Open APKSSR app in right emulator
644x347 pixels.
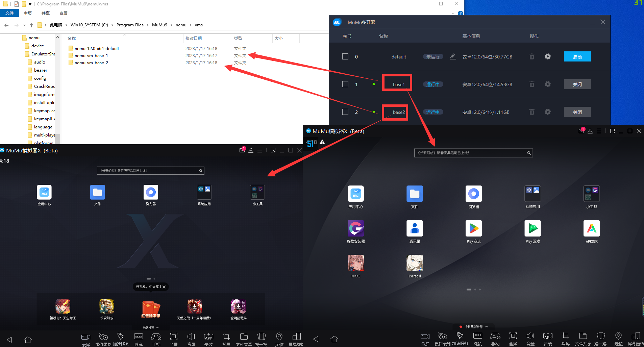(x=592, y=228)
